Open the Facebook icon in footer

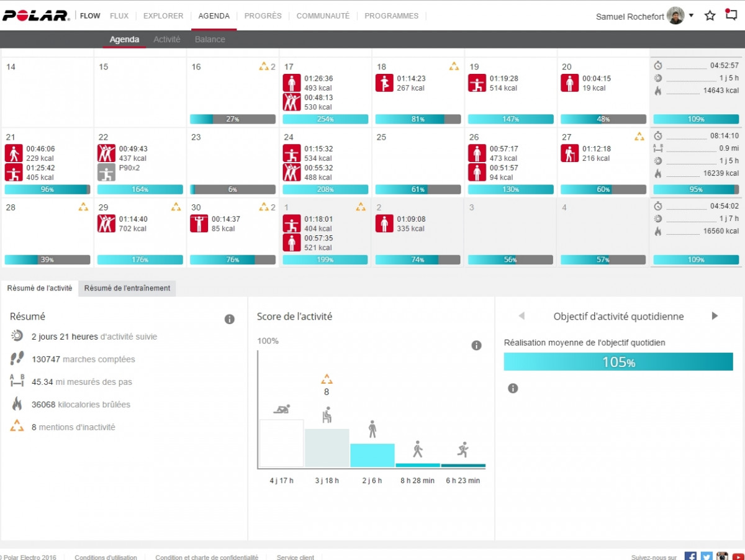690,556
